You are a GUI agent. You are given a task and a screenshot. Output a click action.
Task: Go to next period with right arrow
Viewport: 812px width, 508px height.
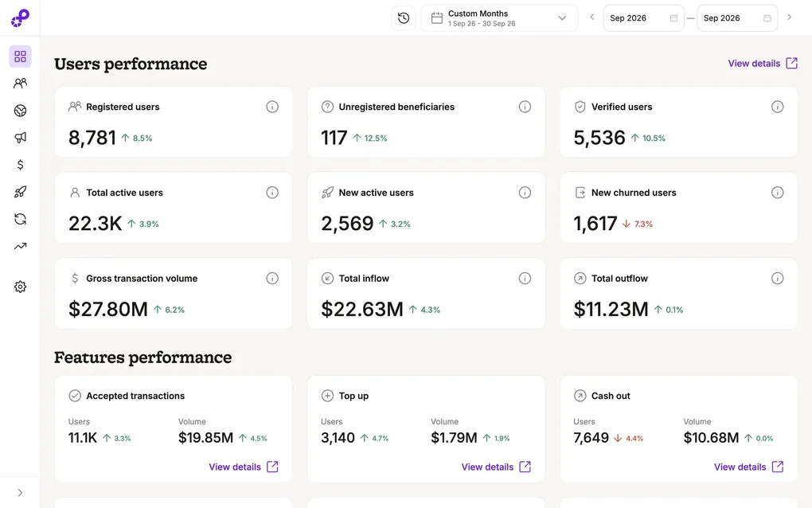pos(789,17)
